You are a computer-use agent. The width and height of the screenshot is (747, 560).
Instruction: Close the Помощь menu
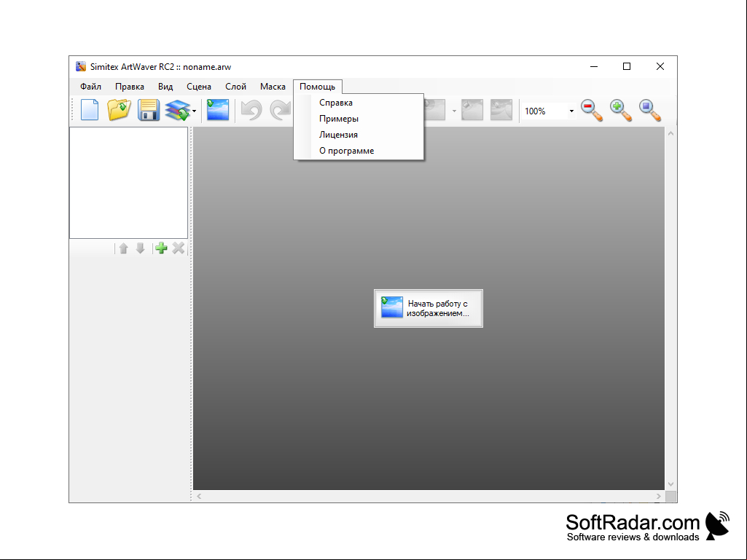pyautogui.click(x=317, y=87)
